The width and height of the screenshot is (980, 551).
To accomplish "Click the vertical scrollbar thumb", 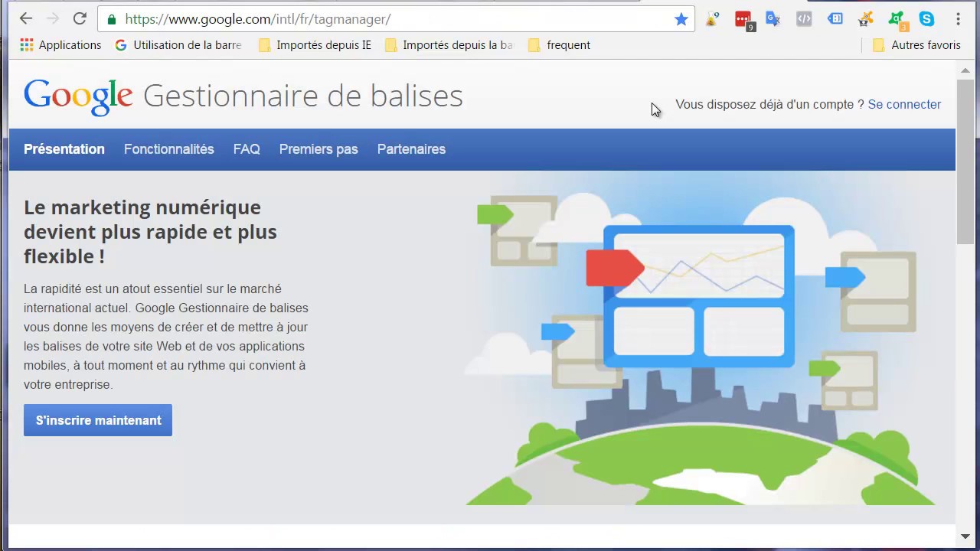I will (x=965, y=161).
